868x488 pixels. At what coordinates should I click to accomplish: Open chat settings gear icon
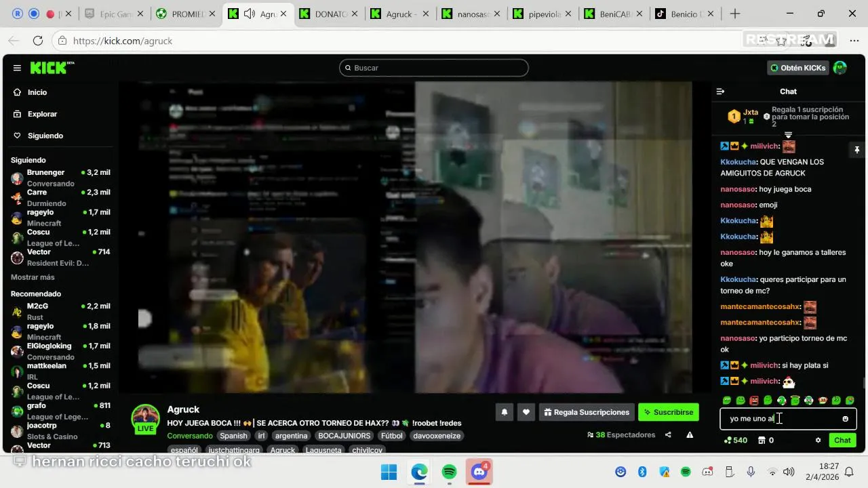[x=818, y=440]
